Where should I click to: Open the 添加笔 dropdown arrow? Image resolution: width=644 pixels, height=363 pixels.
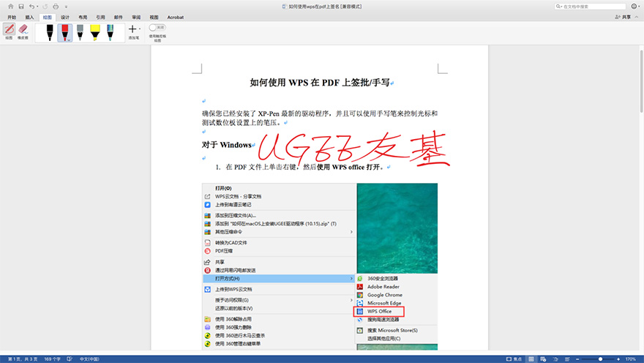[140, 29]
